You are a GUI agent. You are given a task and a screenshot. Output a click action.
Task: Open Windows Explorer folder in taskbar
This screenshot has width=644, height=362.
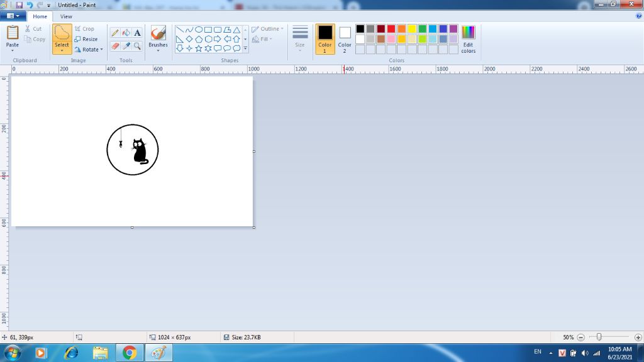click(100, 353)
